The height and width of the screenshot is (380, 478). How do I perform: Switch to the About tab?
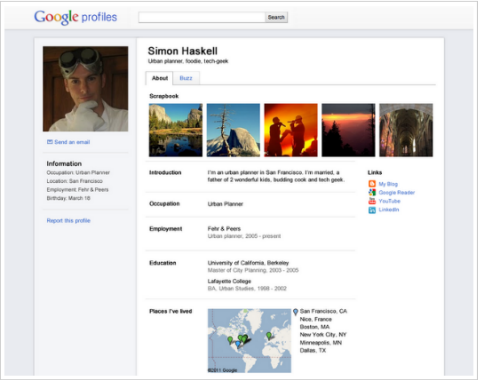tap(159, 78)
